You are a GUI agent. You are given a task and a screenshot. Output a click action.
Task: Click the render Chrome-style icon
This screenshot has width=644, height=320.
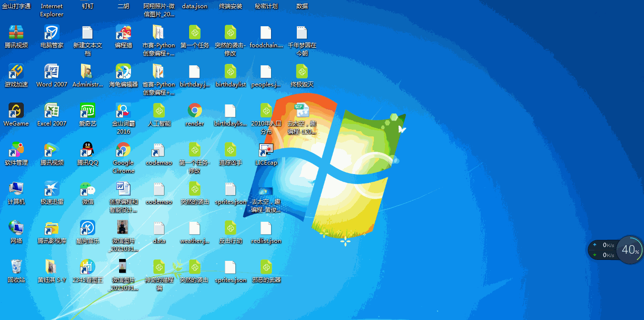(x=195, y=111)
